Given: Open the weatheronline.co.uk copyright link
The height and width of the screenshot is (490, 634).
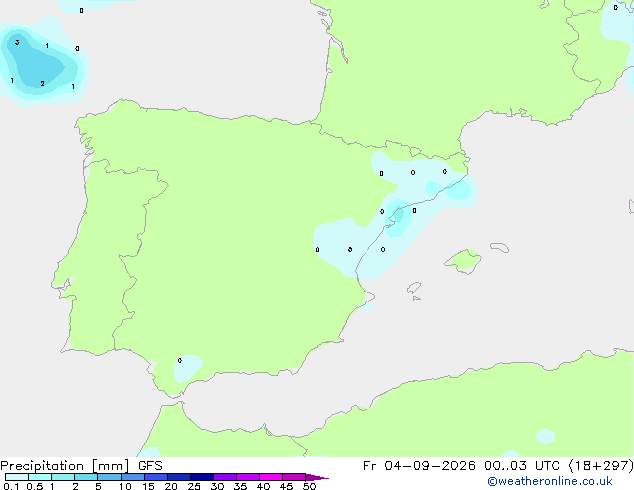Looking at the screenshot, I should 550,481.
